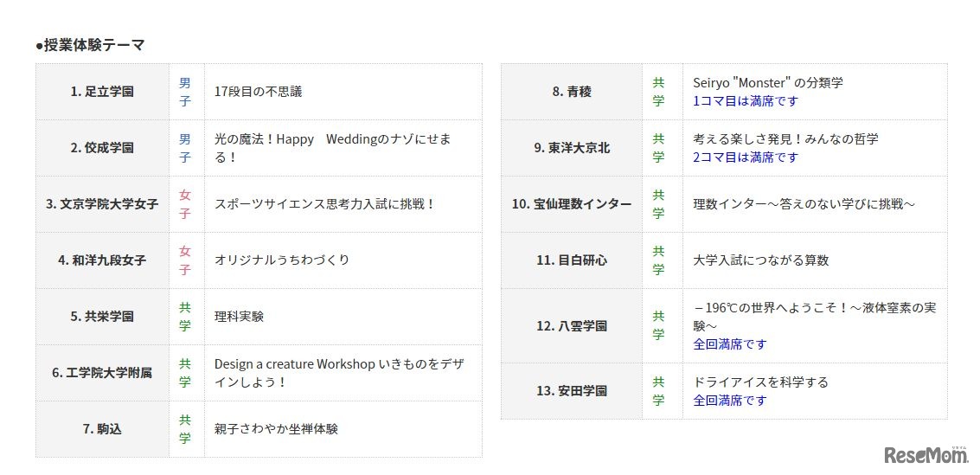
Task: Click the 2コマ目は満席です notice
Action: pos(746,157)
